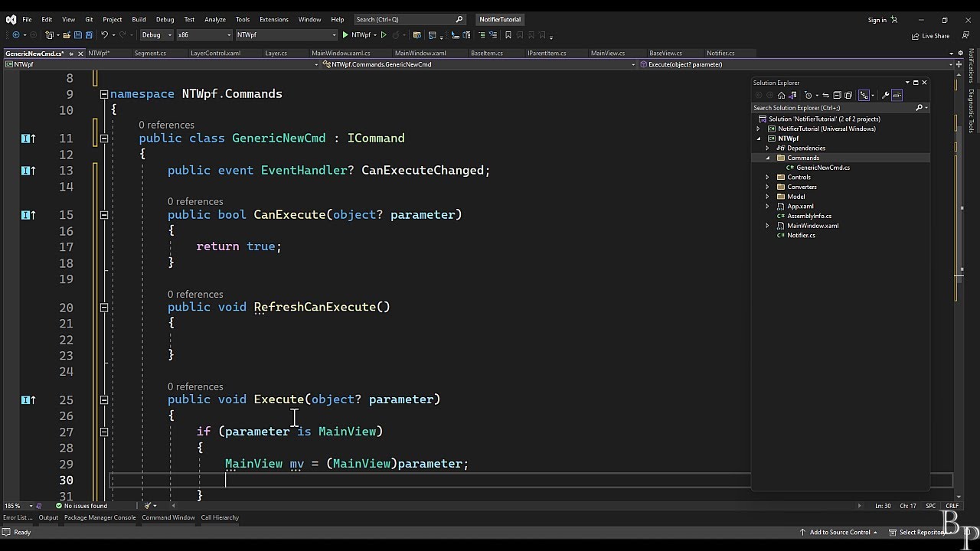The height and width of the screenshot is (551, 980).
Task: Open the Extensions menu
Action: pyautogui.click(x=273, y=19)
